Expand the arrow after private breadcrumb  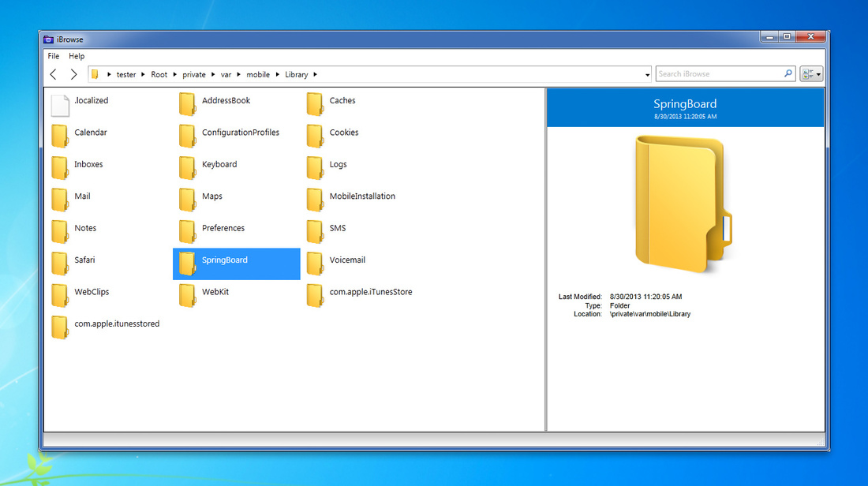coord(212,75)
